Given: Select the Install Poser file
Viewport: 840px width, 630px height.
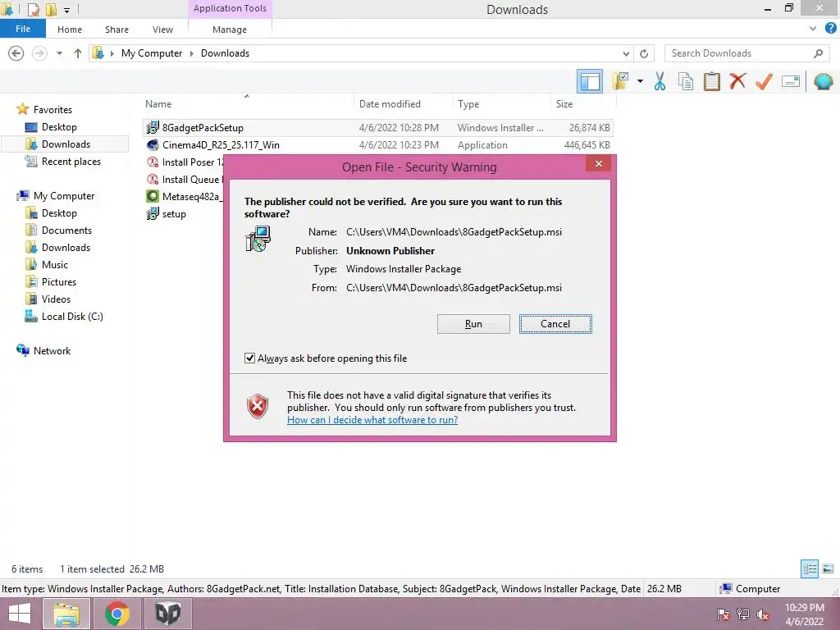Looking at the screenshot, I should (x=185, y=162).
